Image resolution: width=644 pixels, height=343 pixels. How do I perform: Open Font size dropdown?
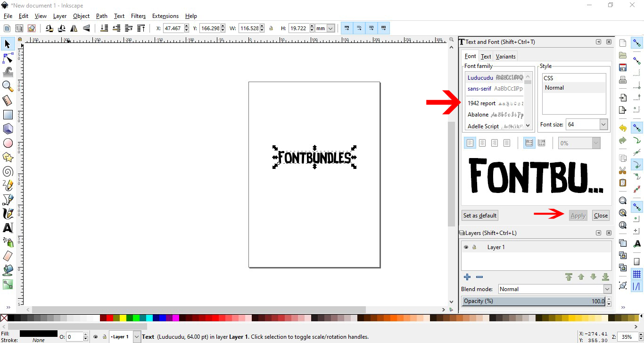click(603, 125)
